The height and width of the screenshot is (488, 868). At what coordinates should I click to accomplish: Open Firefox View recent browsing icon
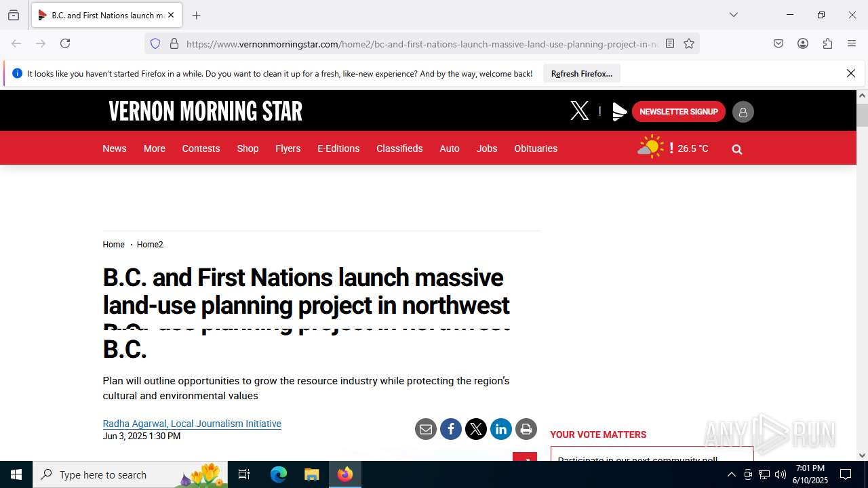click(x=14, y=15)
